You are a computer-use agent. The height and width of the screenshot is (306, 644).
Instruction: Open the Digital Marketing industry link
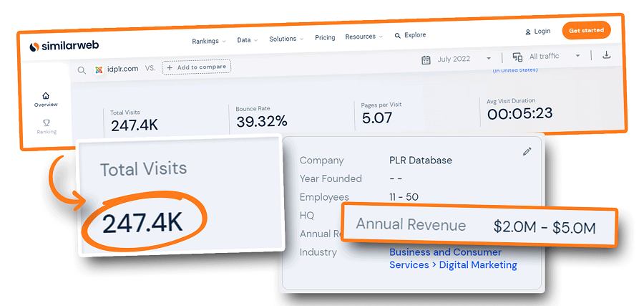click(x=478, y=265)
